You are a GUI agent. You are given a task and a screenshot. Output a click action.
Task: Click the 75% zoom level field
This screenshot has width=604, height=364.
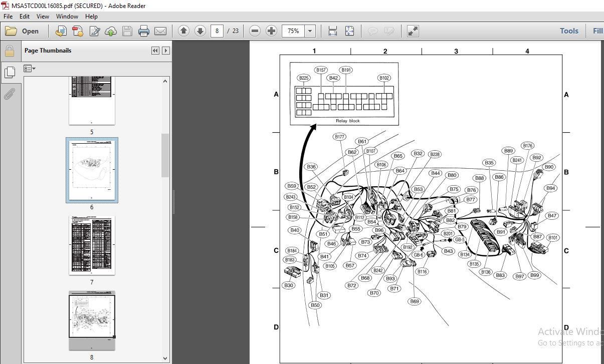[x=294, y=31]
